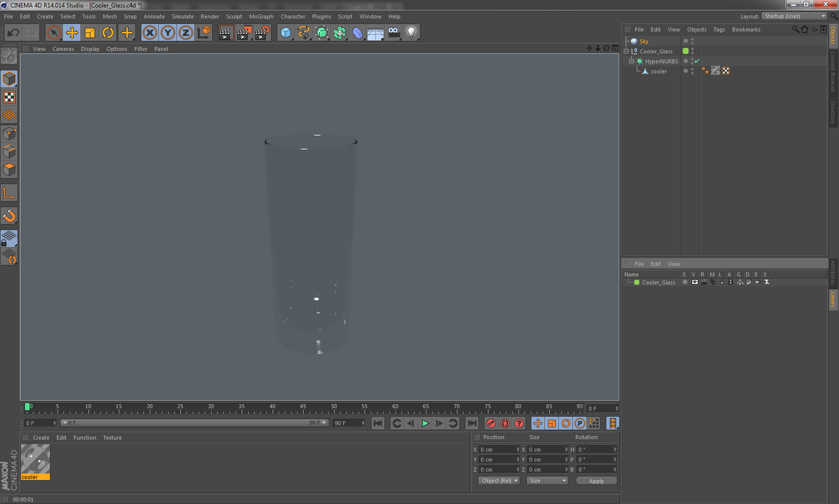839x504 pixels.
Task: Select the cooler material thumbnail
Action: [x=35, y=462]
